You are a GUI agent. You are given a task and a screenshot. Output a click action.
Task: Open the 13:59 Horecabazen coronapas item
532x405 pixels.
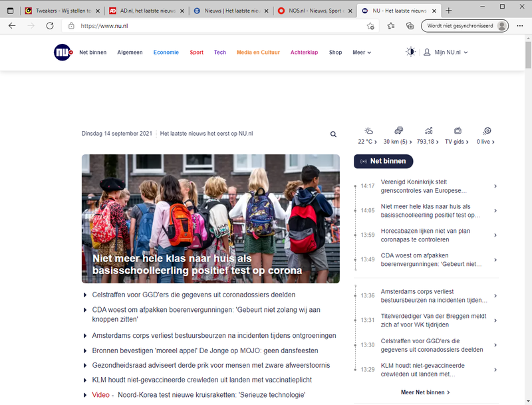[426, 235]
